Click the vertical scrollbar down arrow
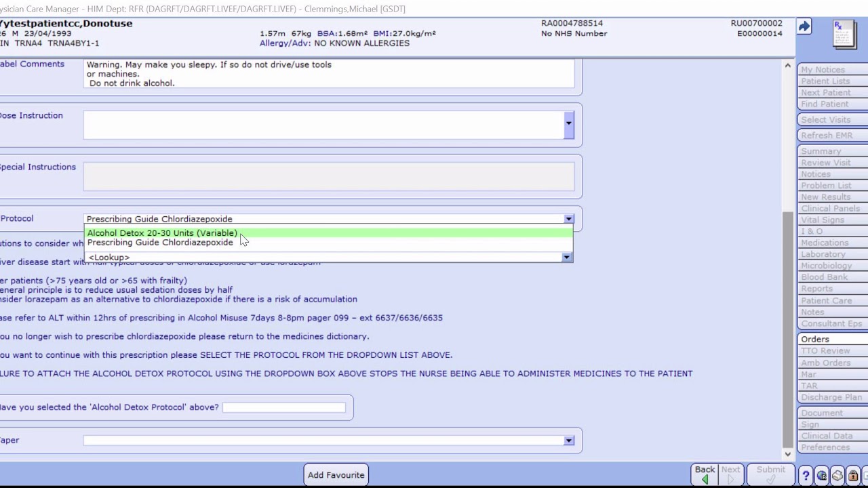The image size is (868, 488). coord(787,454)
